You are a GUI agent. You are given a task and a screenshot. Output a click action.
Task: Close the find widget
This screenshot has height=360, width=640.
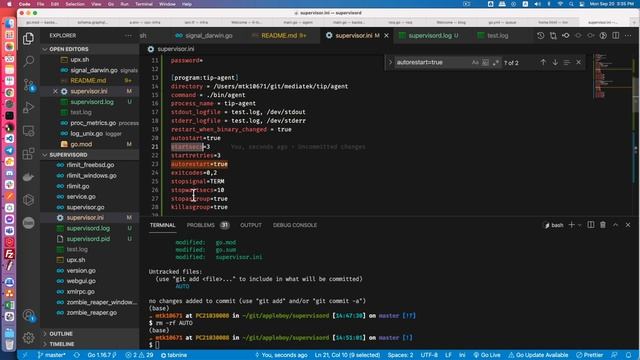(x=578, y=62)
